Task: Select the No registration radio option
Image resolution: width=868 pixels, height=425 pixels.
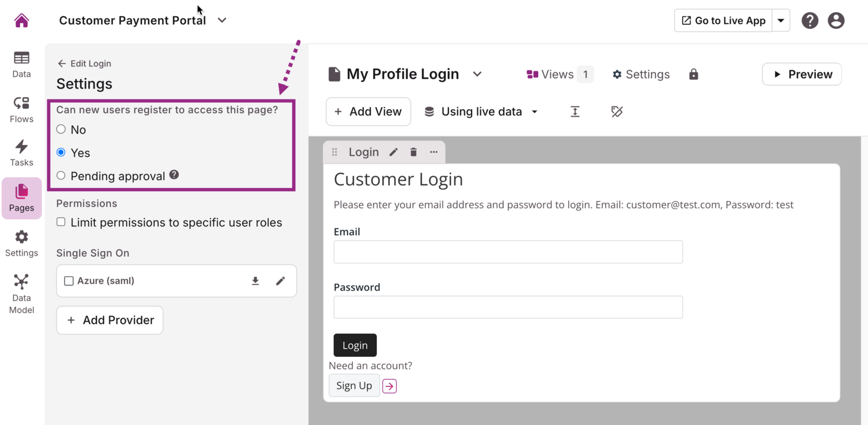Action: 61,130
